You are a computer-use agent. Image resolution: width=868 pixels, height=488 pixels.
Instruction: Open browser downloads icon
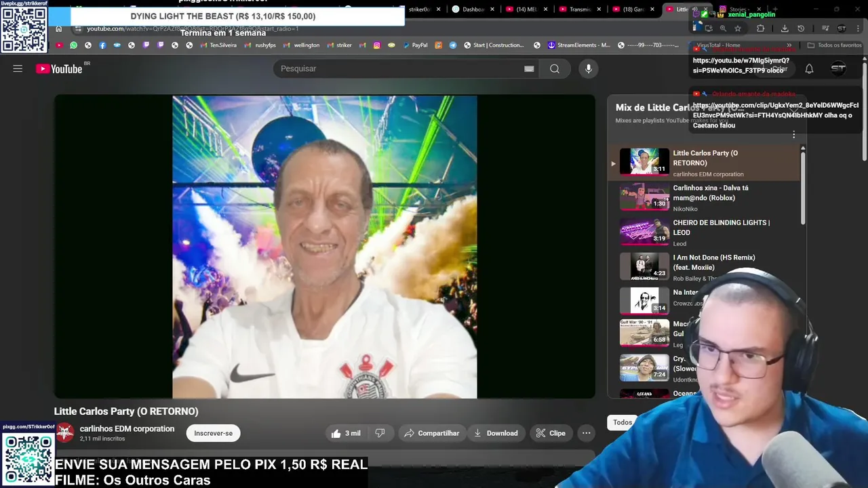785,28
